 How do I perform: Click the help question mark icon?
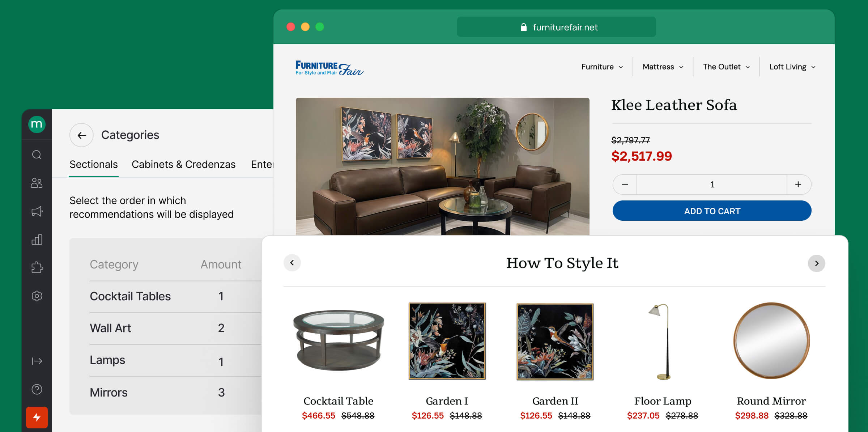click(37, 389)
